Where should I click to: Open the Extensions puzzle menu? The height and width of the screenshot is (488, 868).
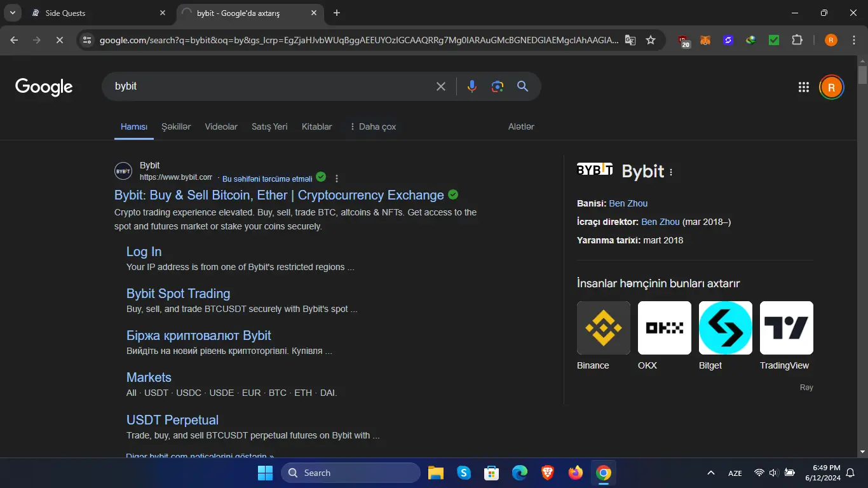coord(797,40)
